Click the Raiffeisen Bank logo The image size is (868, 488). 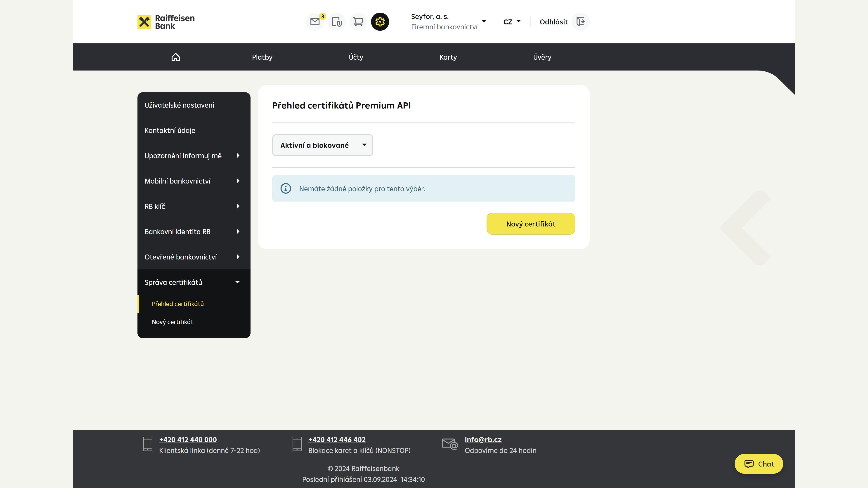[x=166, y=22]
